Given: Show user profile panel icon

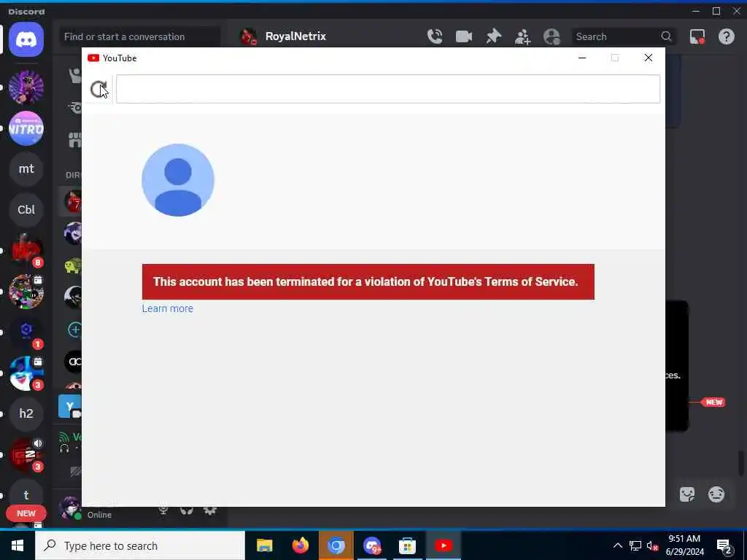Looking at the screenshot, I should coord(551,36).
